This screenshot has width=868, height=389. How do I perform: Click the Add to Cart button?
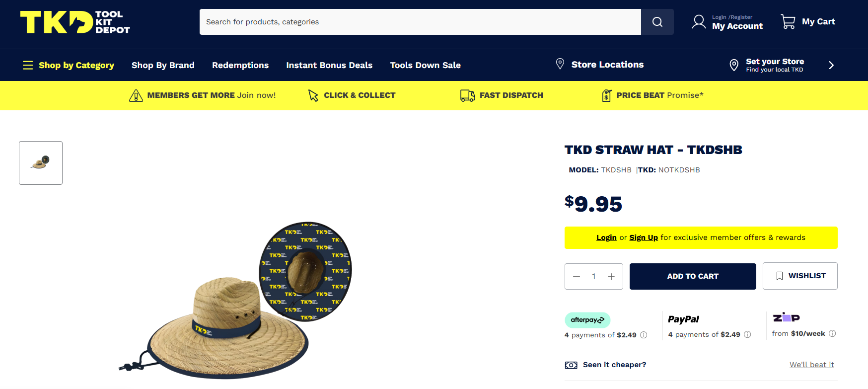(693, 276)
